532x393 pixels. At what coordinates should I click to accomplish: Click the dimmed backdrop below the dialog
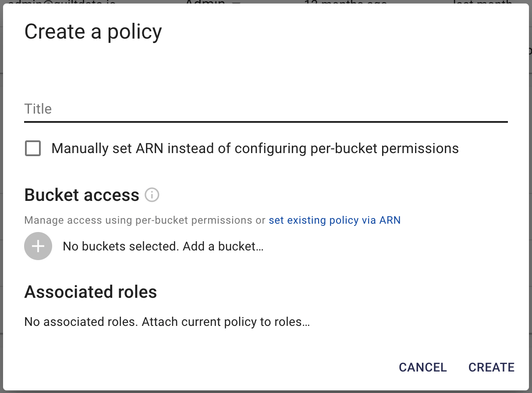click(x=266, y=392)
